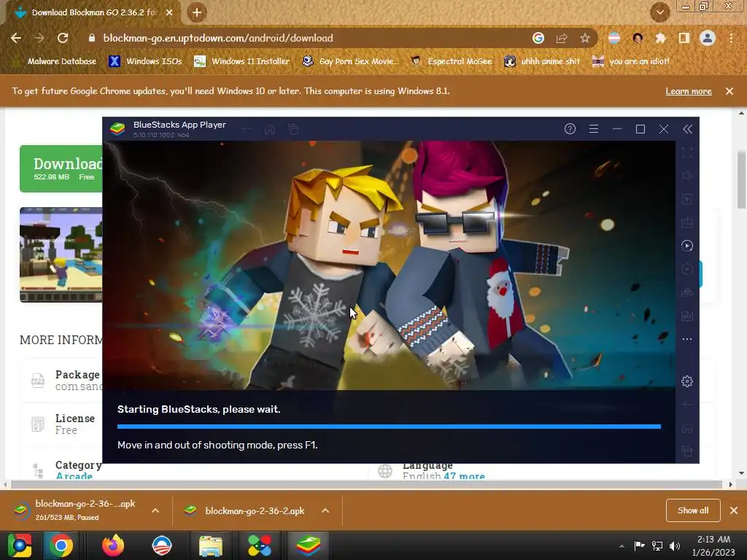Collapse BlueStacks side toolbar with double chevron
The image size is (747, 560).
(x=687, y=129)
